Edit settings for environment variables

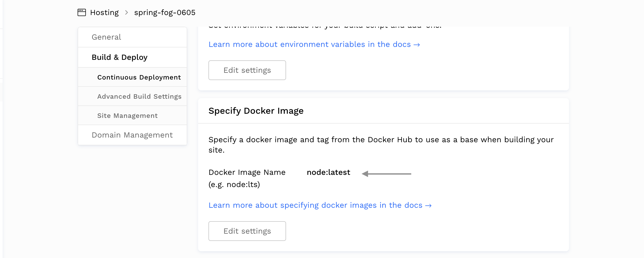(247, 70)
